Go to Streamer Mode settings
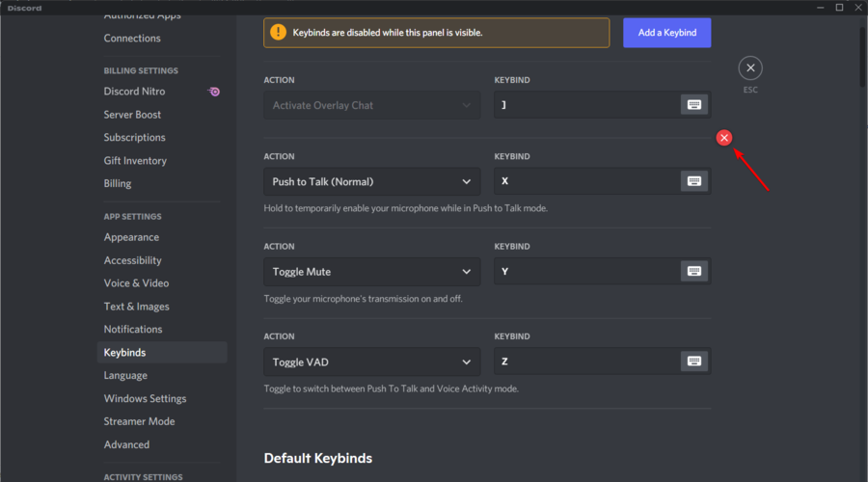Image resolution: width=868 pixels, height=482 pixels. click(139, 421)
